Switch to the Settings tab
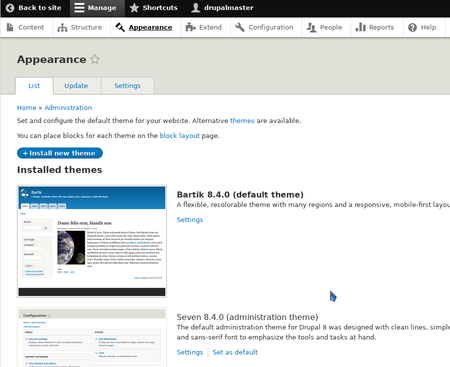The image size is (450, 367). 128,86
